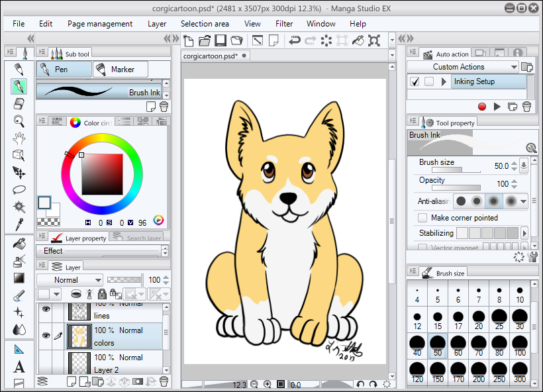Click the colors layer thumbnail
The image size is (543, 392).
pyautogui.click(x=79, y=336)
